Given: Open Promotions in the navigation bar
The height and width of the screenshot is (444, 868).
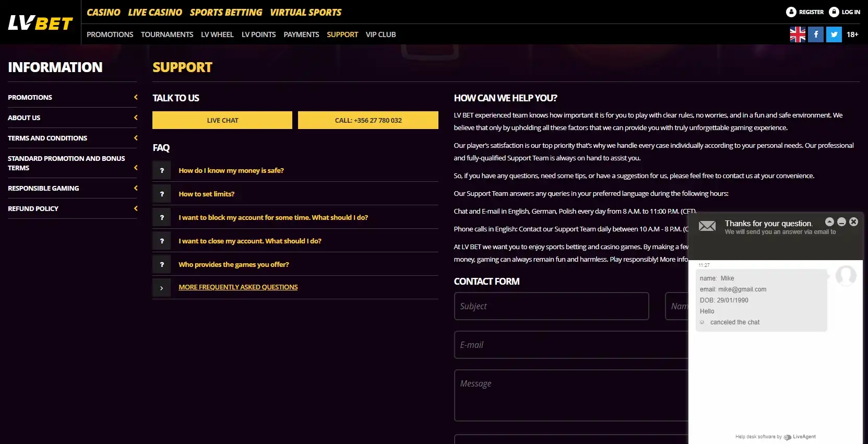Looking at the screenshot, I should [110, 34].
